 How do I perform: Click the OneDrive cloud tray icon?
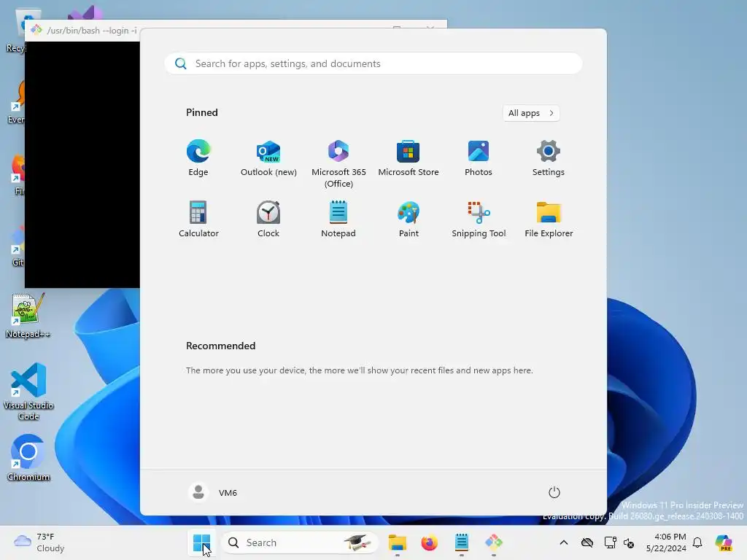tap(587, 542)
